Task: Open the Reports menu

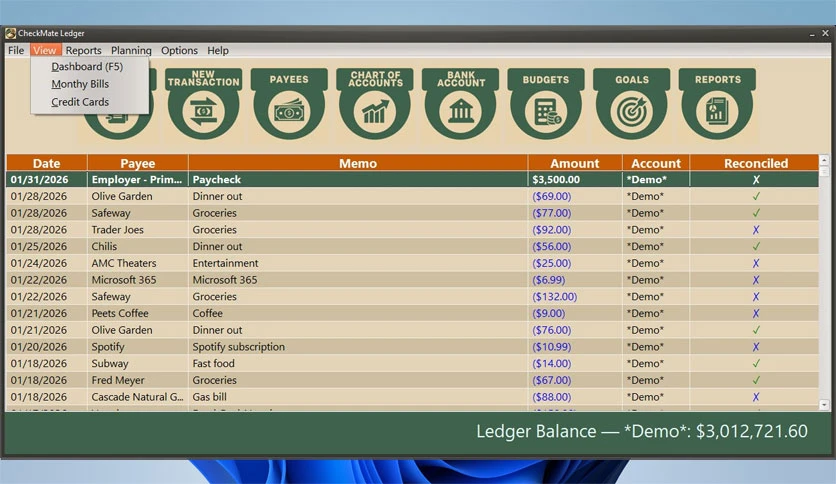Action: pyautogui.click(x=83, y=50)
